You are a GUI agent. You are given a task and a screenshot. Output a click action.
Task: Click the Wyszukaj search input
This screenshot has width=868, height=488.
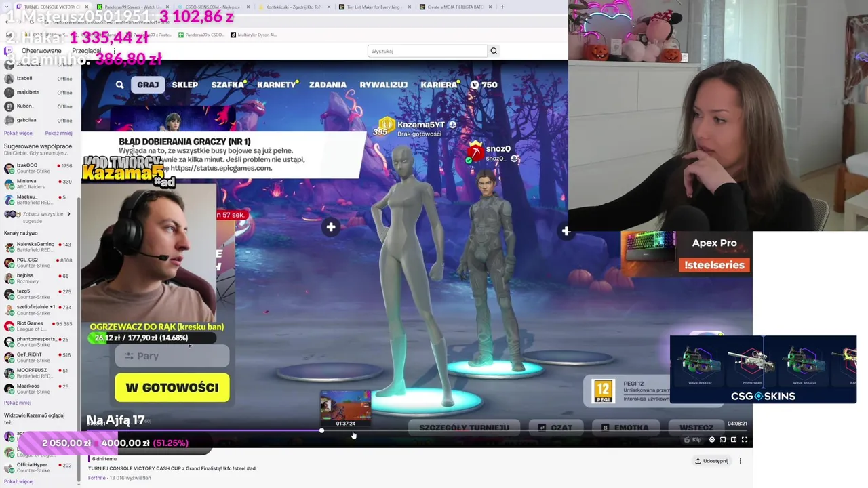click(427, 51)
